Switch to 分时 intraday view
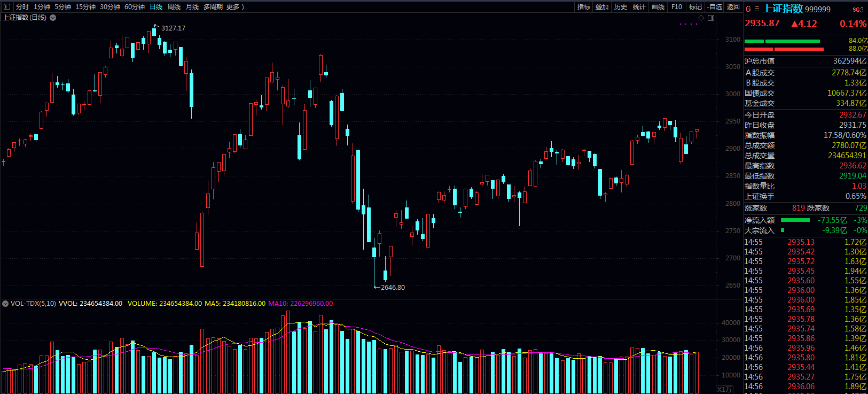This screenshot has width=868, height=394. tap(22, 7)
